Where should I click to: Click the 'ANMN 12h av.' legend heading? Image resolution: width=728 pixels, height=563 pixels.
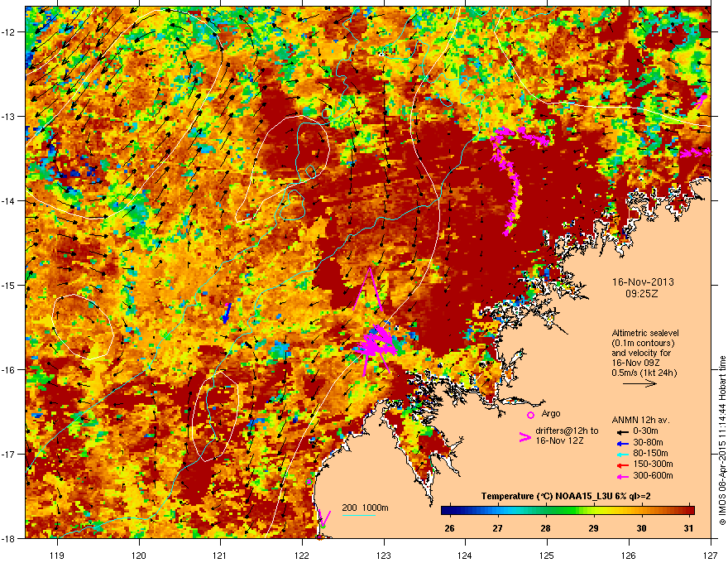click(640, 420)
